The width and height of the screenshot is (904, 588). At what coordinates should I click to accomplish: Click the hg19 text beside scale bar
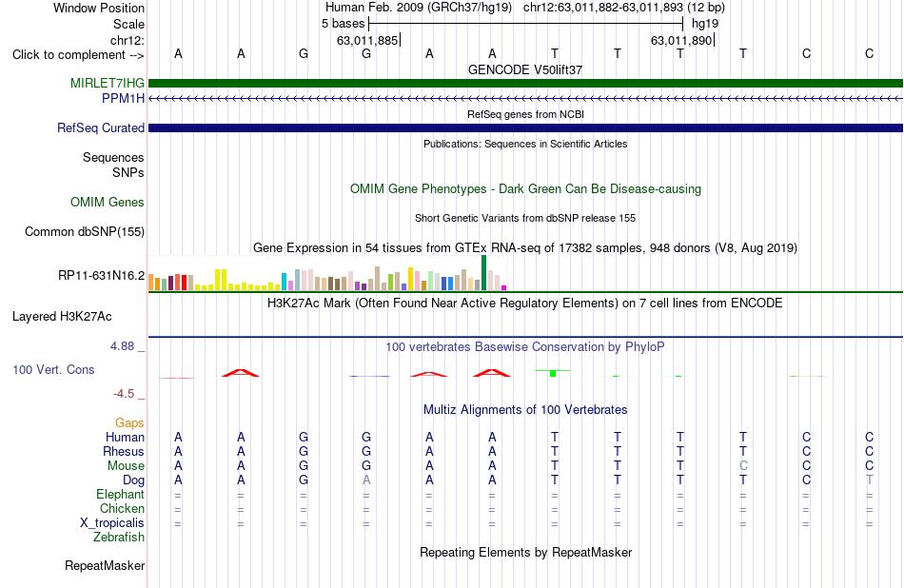point(705,24)
